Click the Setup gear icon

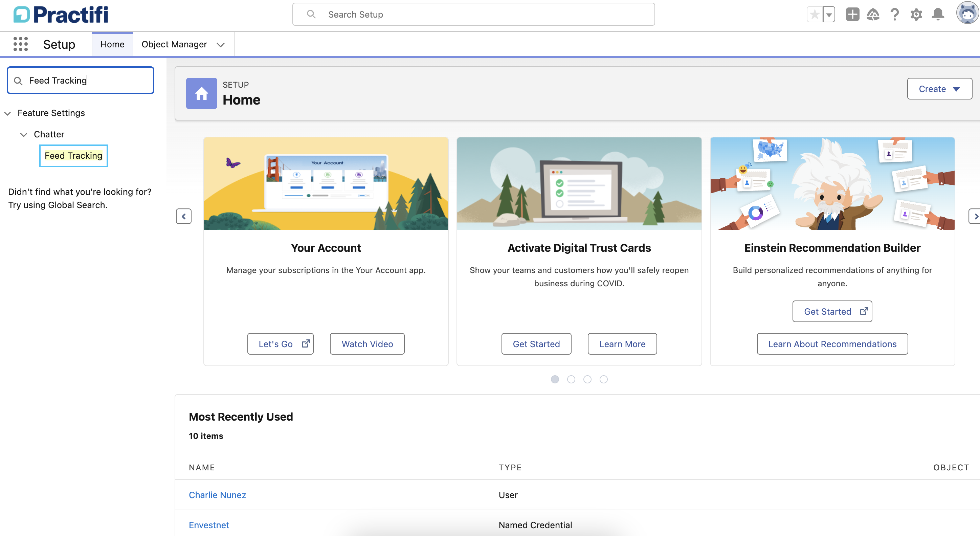[x=916, y=15]
